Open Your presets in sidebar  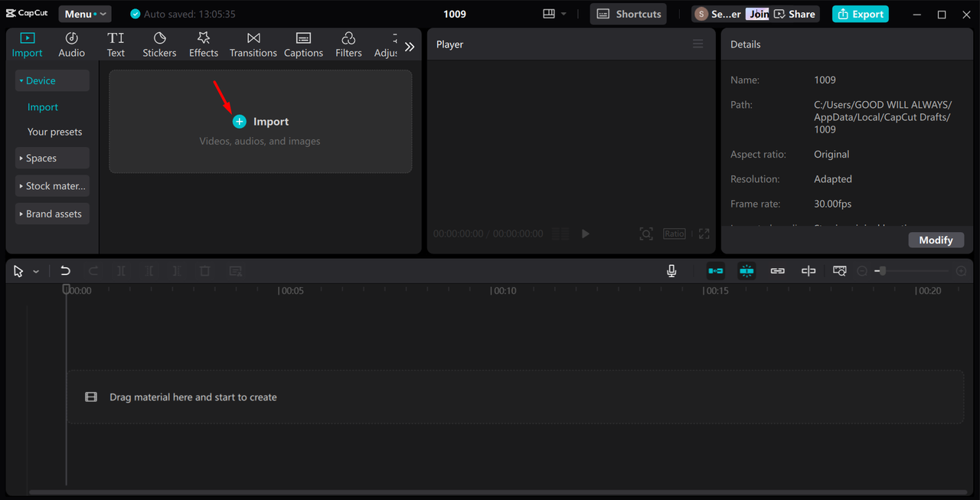click(x=54, y=132)
